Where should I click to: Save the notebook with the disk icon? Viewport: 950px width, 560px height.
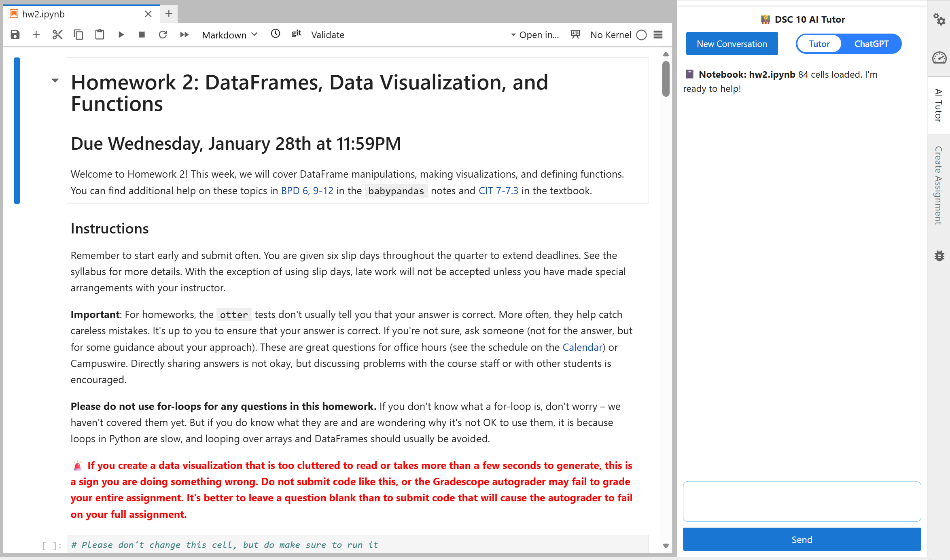[x=15, y=35]
